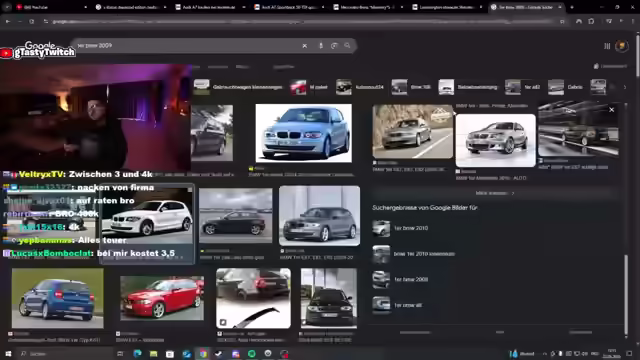Click the magnifying glass search icon
Image resolution: width=640 pixels, height=360 pixels.
click(347, 46)
